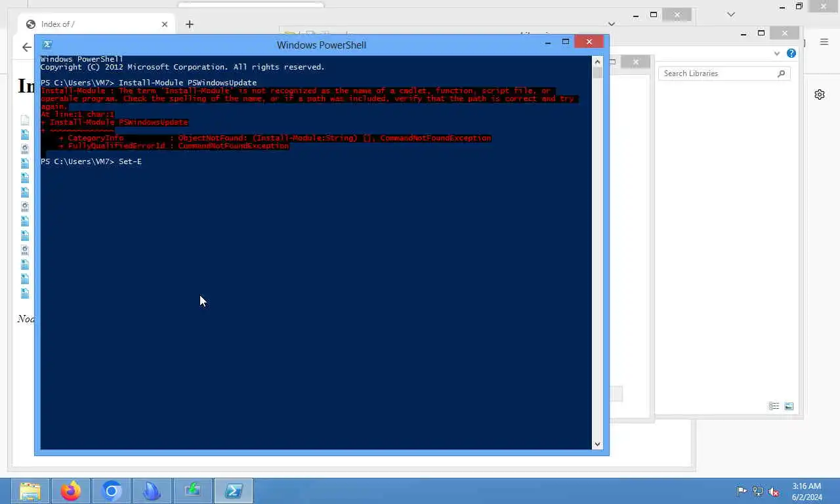Open File Explorer from the taskbar

click(x=30, y=491)
